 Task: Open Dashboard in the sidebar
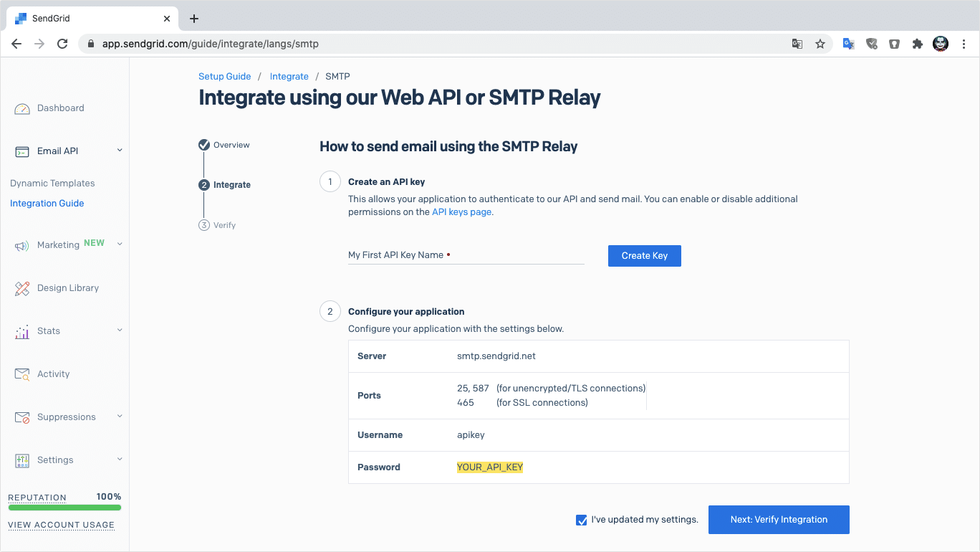click(x=61, y=108)
